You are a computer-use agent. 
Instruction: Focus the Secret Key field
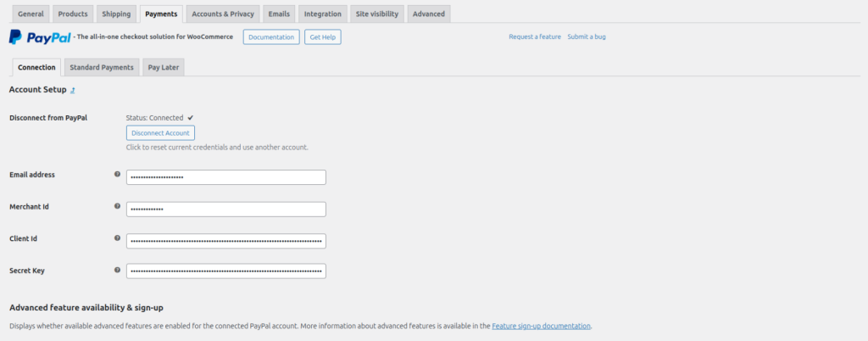pos(225,271)
